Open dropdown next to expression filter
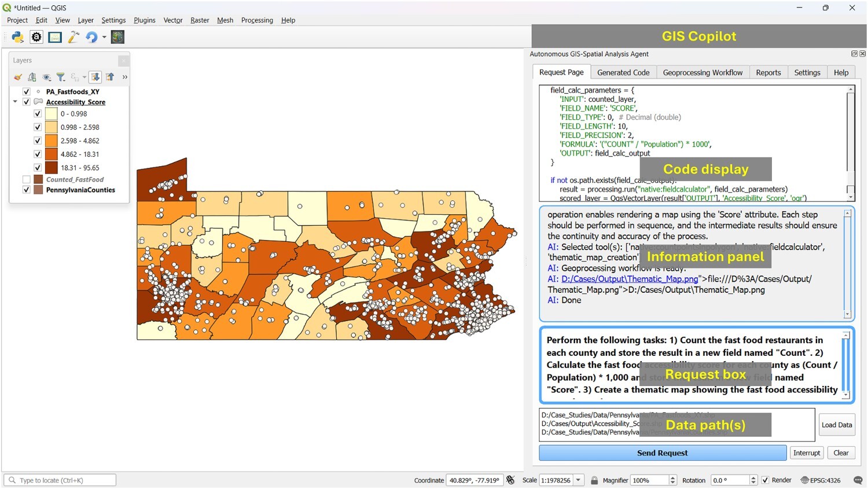 (84, 77)
